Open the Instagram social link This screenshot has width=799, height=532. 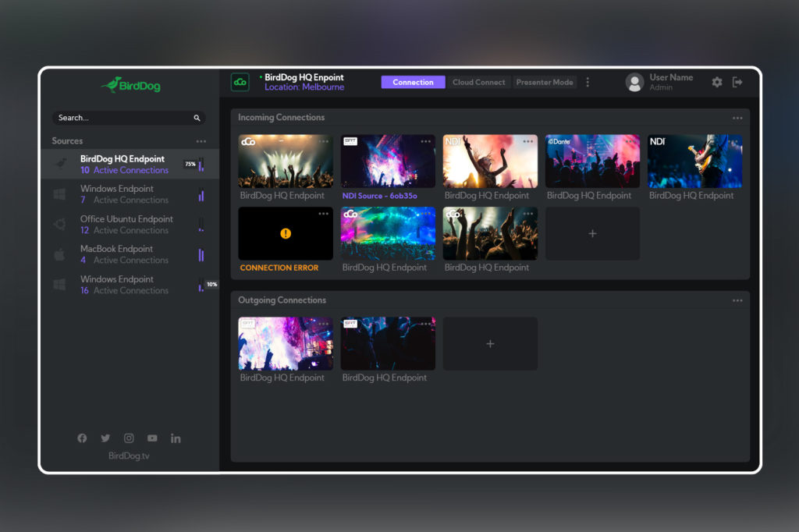click(129, 438)
